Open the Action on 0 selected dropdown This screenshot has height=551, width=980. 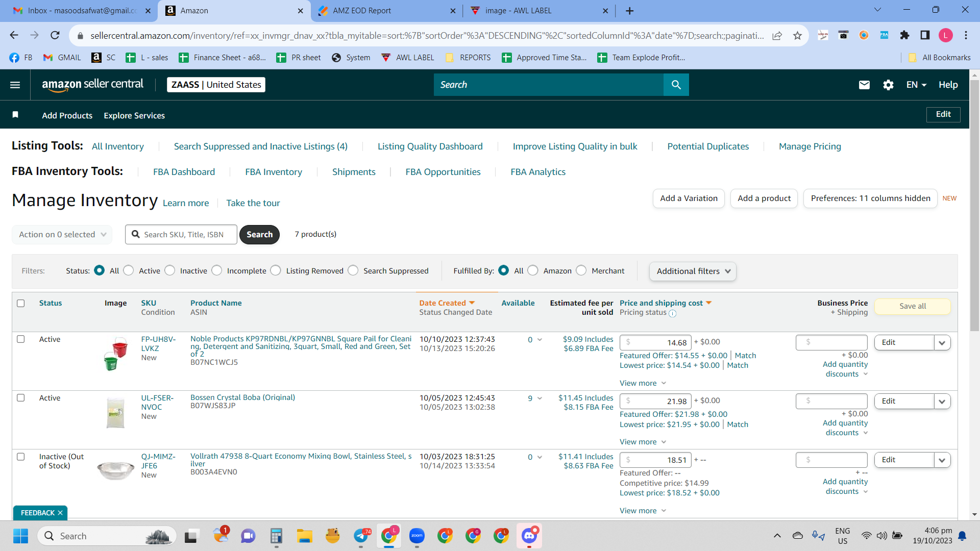62,235
